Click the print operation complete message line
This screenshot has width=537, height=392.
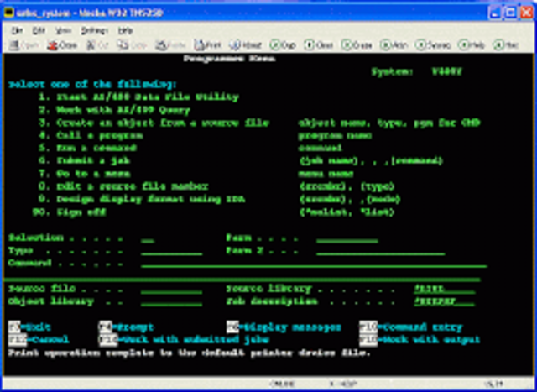[190, 353]
